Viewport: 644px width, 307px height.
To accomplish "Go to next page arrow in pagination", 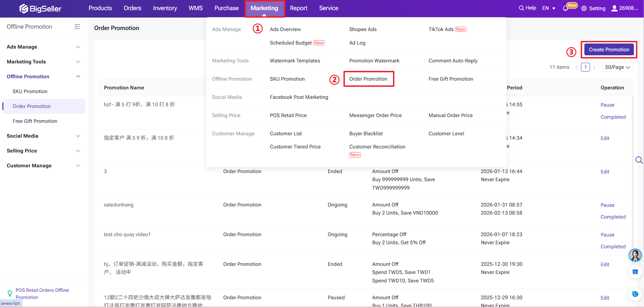I will click(x=594, y=67).
